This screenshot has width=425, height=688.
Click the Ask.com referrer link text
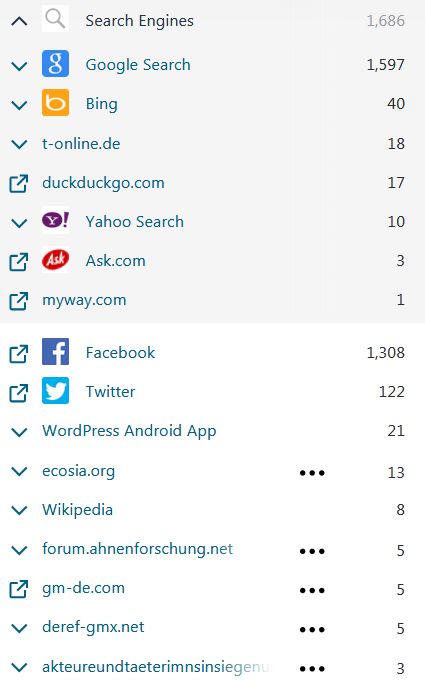pos(115,261)
